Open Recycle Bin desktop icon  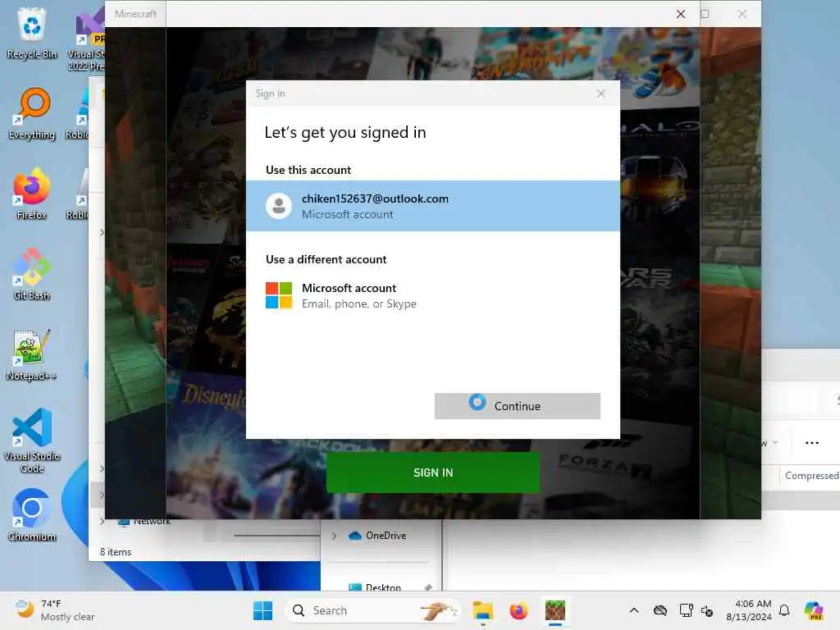32,33
